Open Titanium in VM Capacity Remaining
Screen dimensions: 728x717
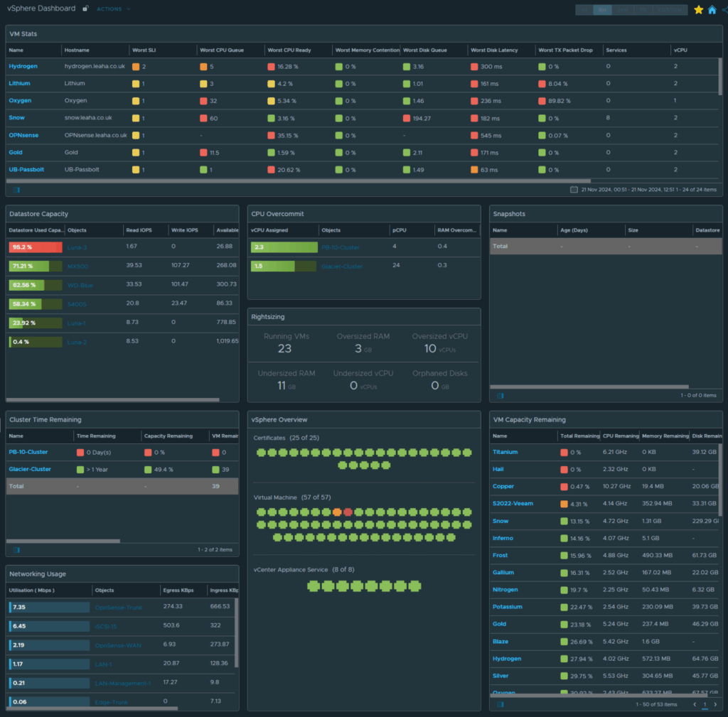tap(505, 452)
